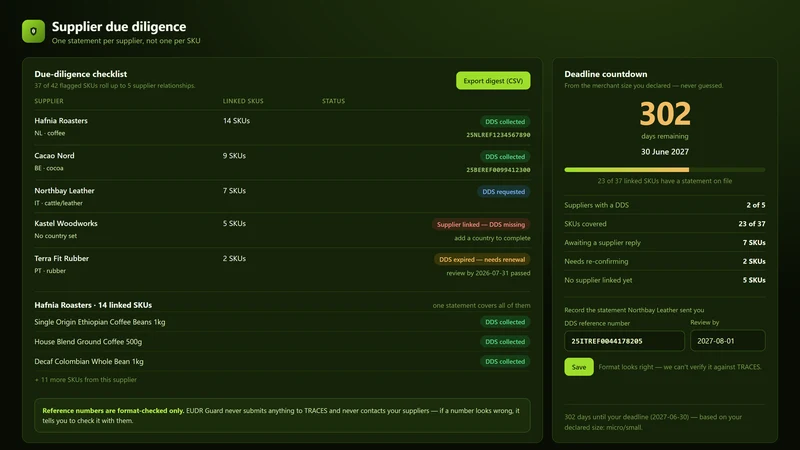Screen dimensions: 800x450
Task: Click 'add a country to complete' hint
Action: [492, 238]
